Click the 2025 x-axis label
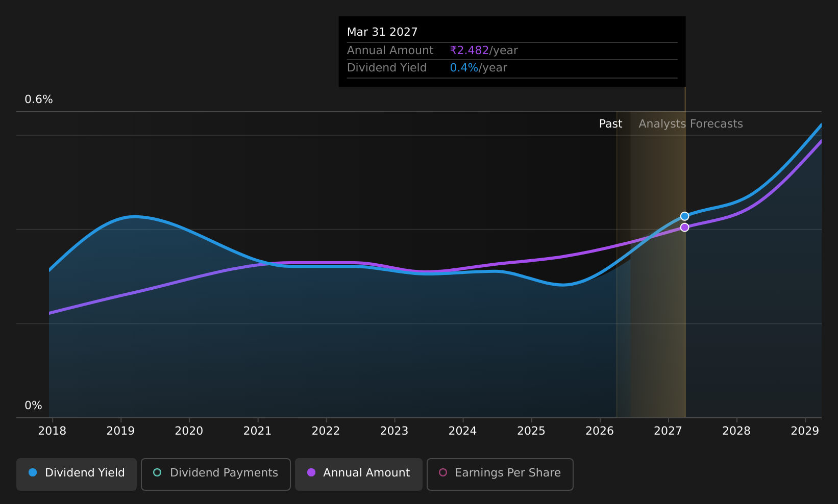This screenshot has width=838, height=504. 531,431
